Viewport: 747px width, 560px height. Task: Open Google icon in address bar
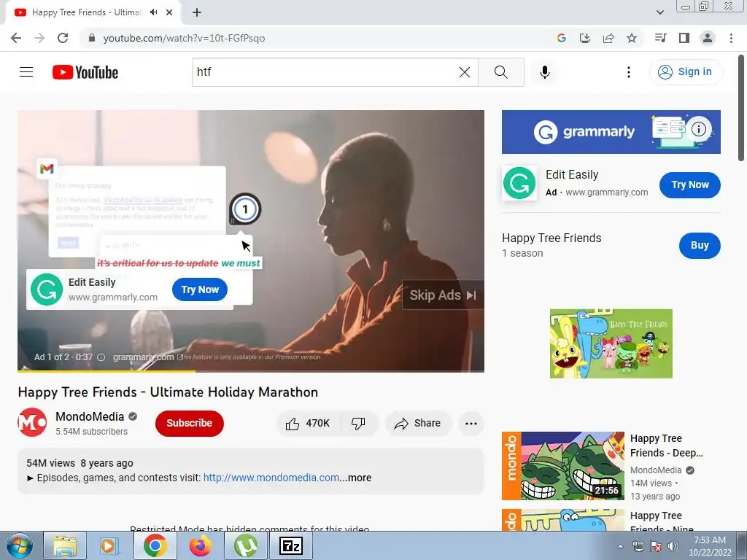tap(561, 38)
